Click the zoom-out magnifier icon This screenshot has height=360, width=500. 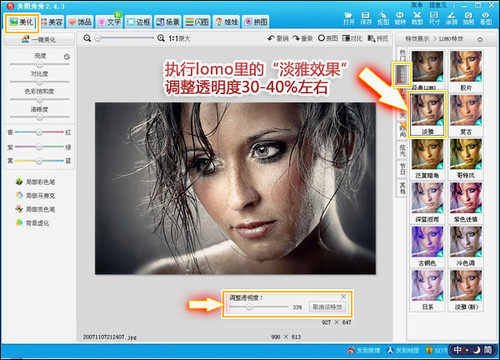pos(87,38)
